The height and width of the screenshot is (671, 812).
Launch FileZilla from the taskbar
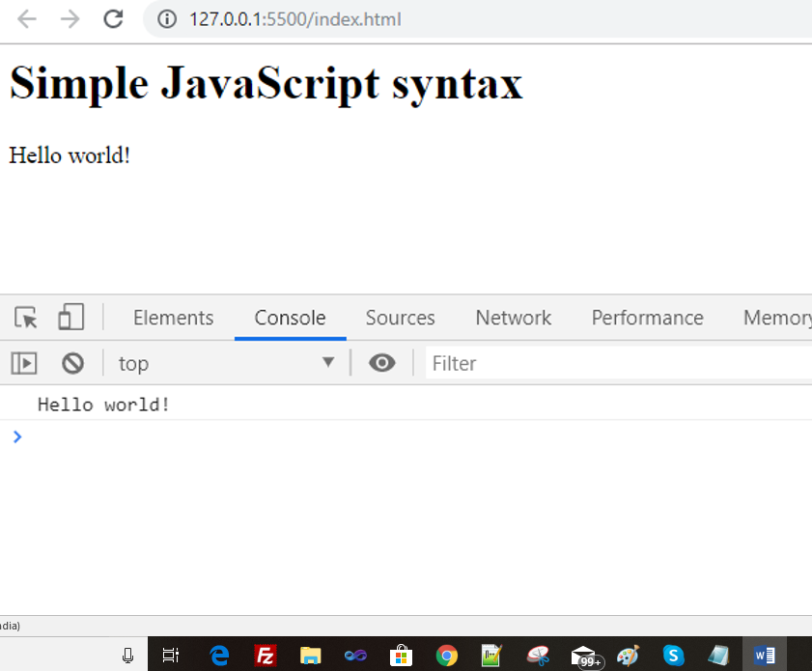pyautogui.click(x=265, y=655)
